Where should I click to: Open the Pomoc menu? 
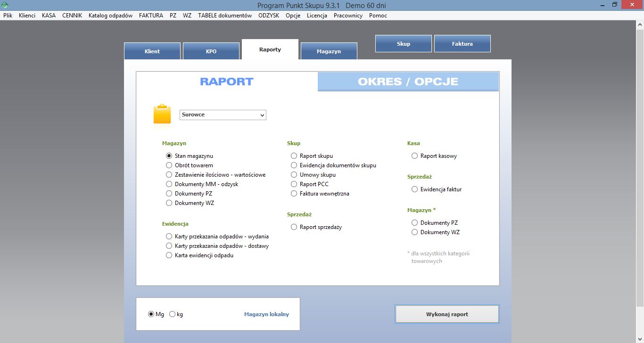coord(378,16)
